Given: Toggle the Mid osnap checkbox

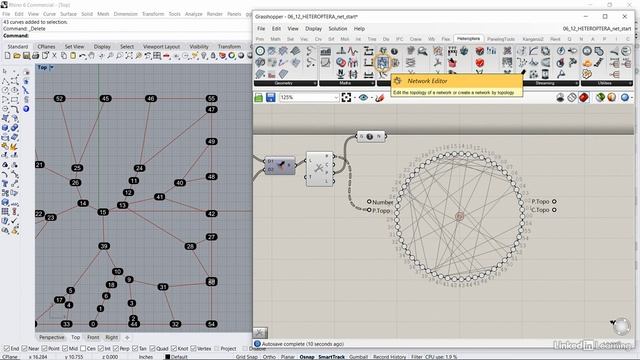Looking at the screenshot, I should coord(65,349).
